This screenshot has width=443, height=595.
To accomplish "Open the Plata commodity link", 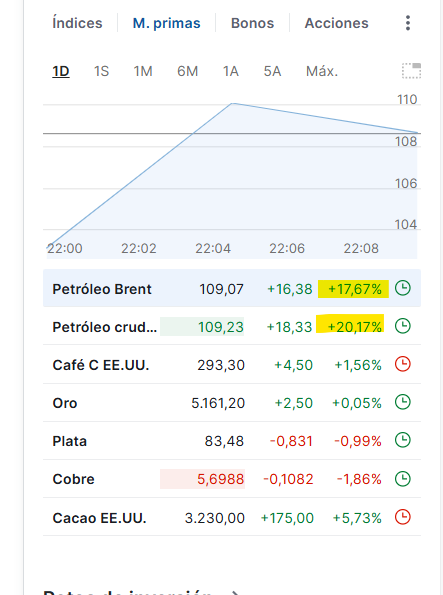I will [x=69, y=441].
